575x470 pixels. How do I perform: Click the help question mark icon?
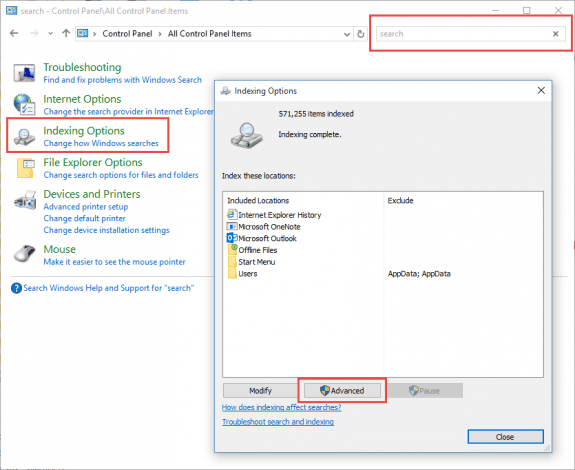17,288
